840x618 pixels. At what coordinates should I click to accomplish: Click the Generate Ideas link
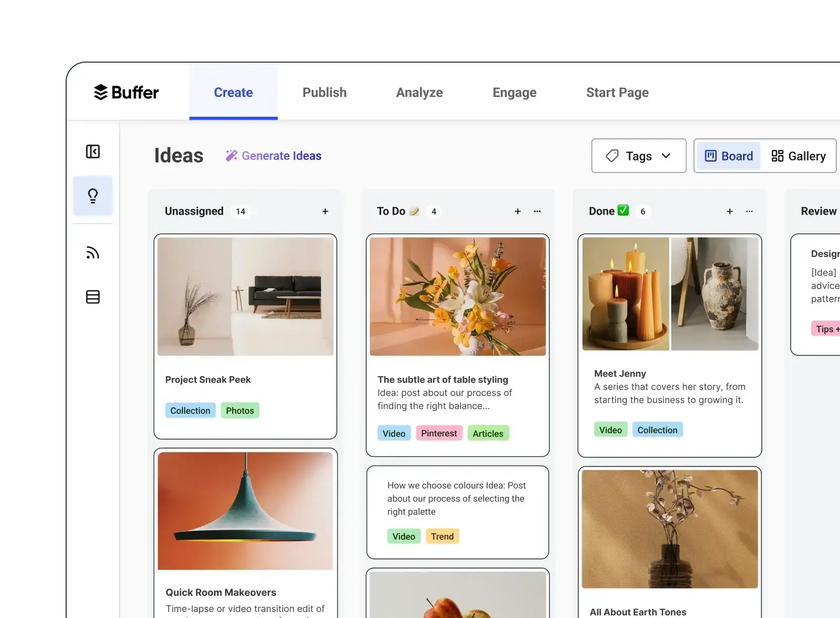click(273, 156)
